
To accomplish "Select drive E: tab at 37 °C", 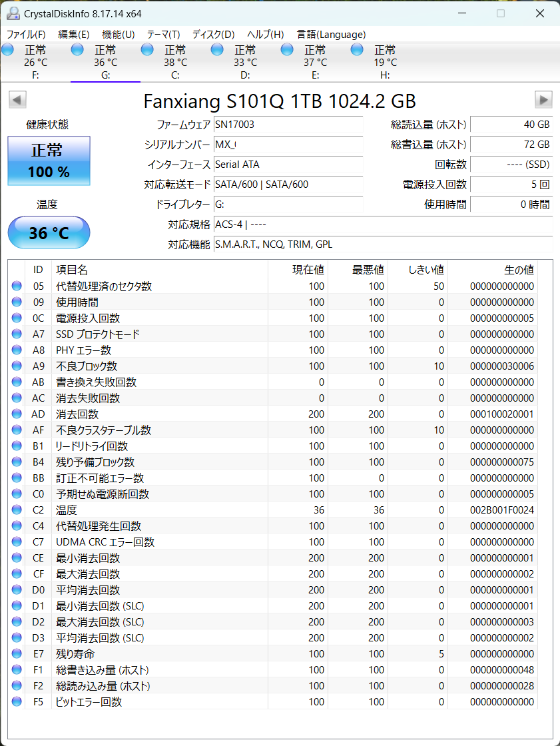I will click(315, 63).
